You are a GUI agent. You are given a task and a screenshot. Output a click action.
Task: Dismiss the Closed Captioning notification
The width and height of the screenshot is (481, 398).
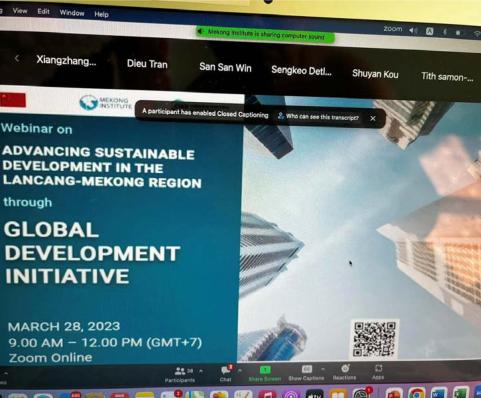coord(373,118)
